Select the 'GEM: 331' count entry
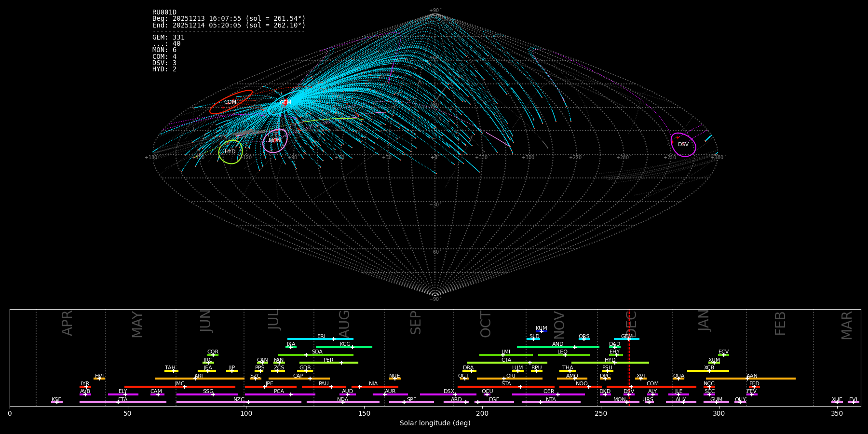This screenshot has height=434, width=868. click(168, 38)
